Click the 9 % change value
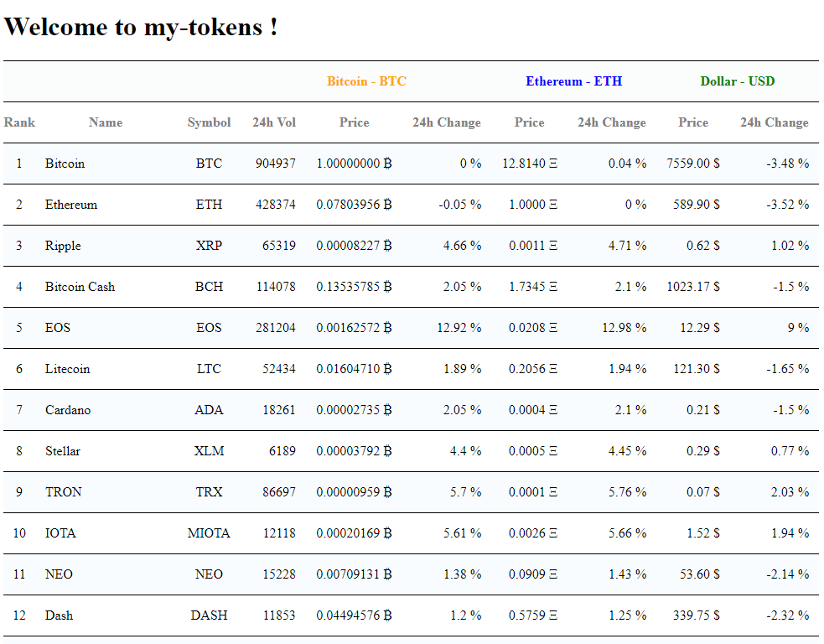Screen dimensions: 824x644 point(798,328)
